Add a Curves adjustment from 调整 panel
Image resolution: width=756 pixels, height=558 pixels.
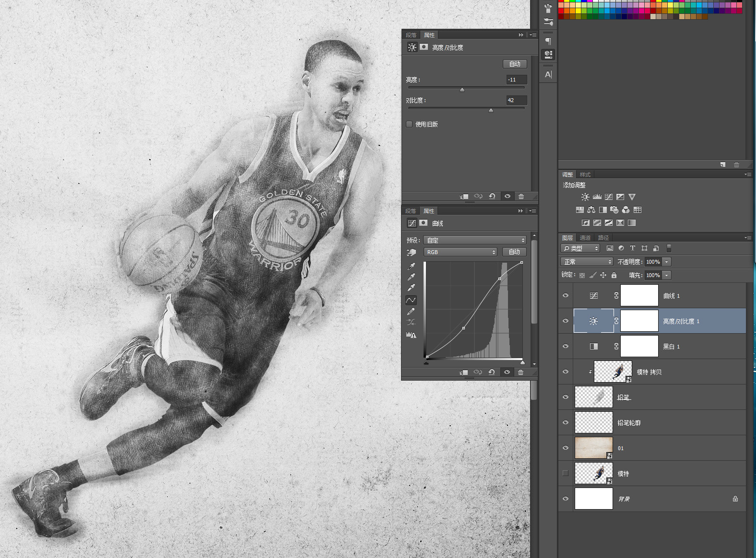point(609,197)
